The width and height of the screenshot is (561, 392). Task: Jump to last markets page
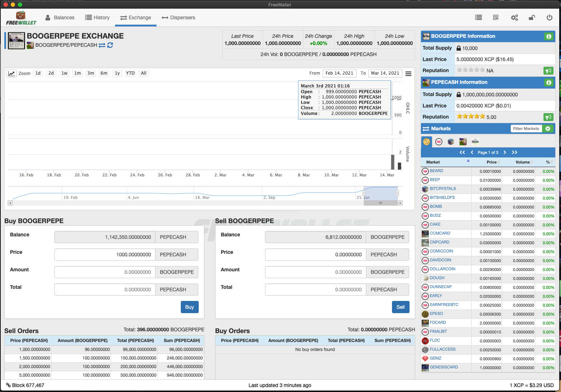tap(515, 152)
